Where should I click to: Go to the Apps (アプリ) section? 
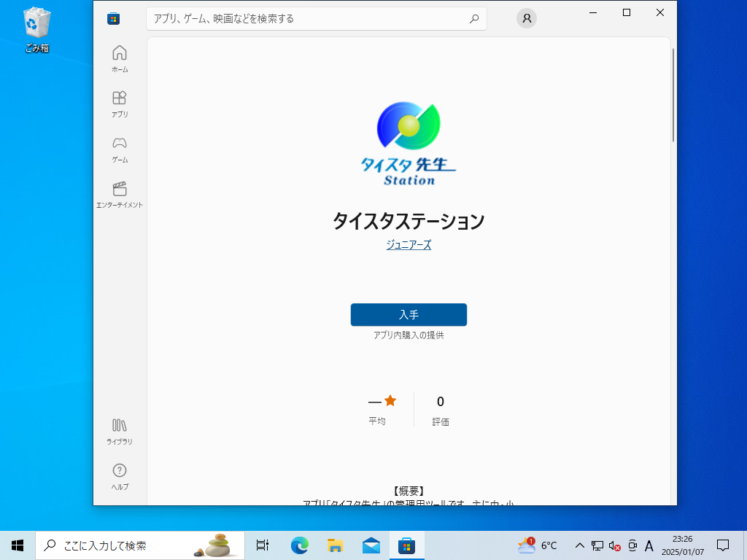(120, 104)
